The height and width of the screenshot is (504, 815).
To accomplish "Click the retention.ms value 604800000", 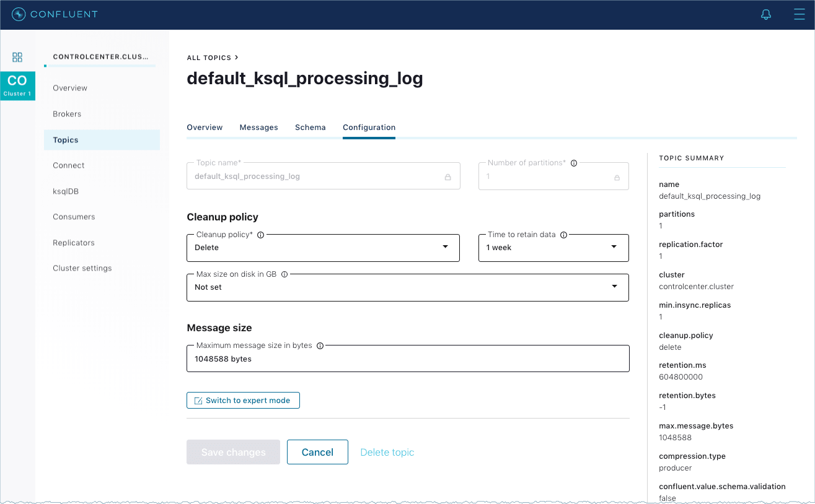I will tap(681, 377).
